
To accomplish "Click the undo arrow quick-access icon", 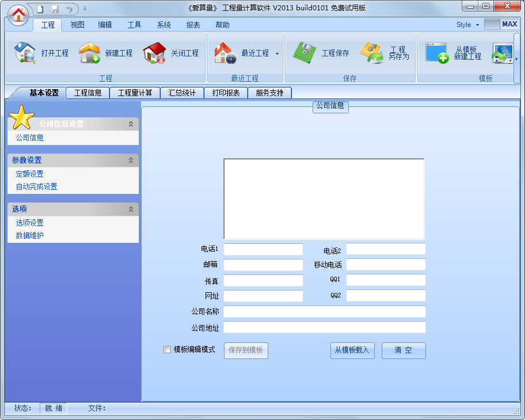I will click(x=69, y=9).
